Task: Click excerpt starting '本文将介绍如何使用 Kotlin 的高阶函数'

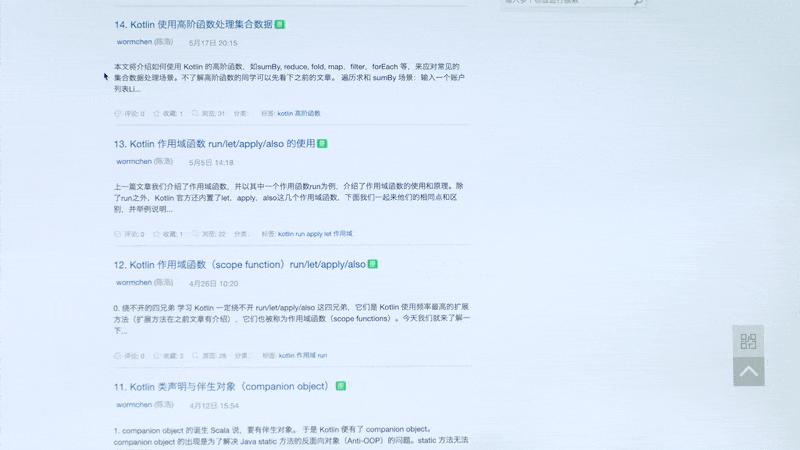Action: click(x=289, y=78)
